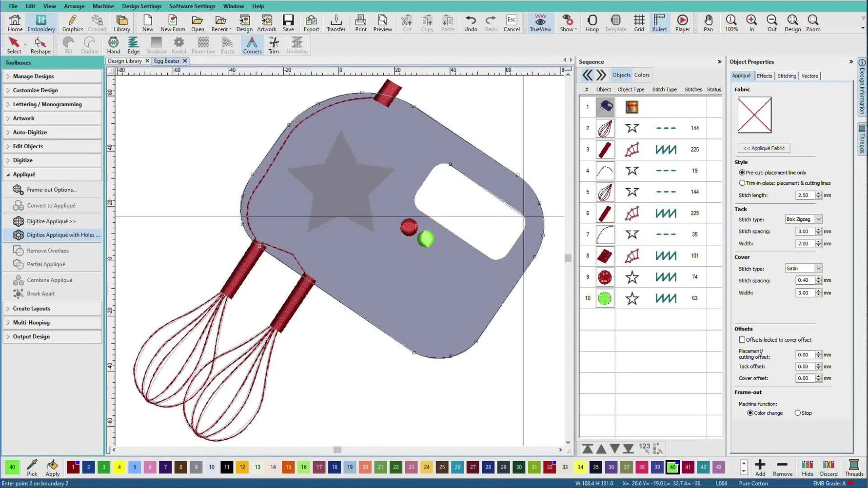
Task: Enable TrueView mode
Action: [540, 23]
